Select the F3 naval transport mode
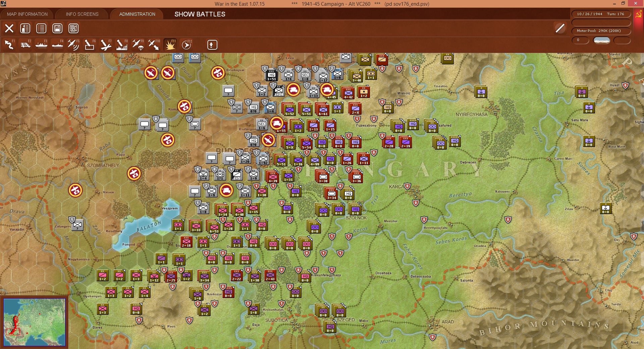The height and width of the screenshot is (349, 644). tap(41, 45)
